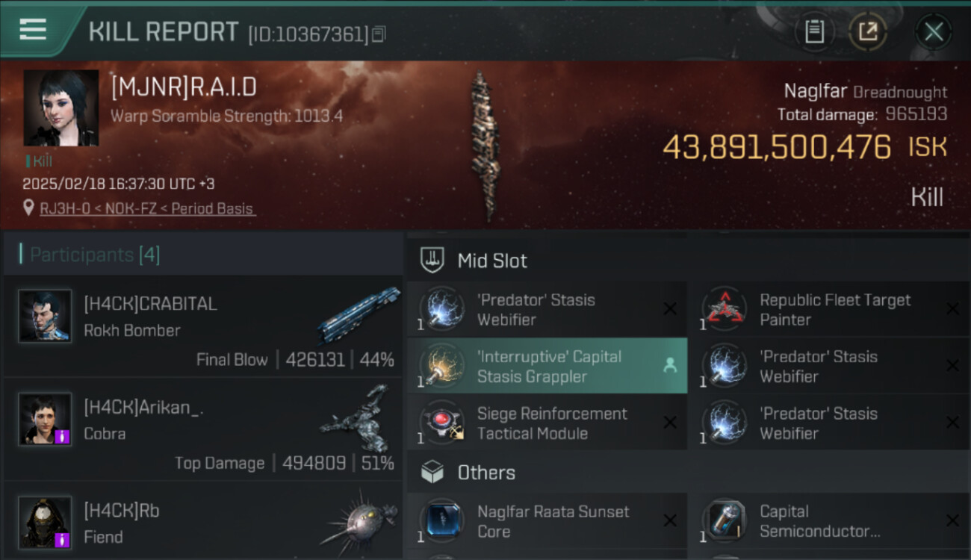The width and height of the screenshot is (971, 560).
Task: Select 'Interruptive' Capital Stasis Grappler item
Action: pos(547,366)
